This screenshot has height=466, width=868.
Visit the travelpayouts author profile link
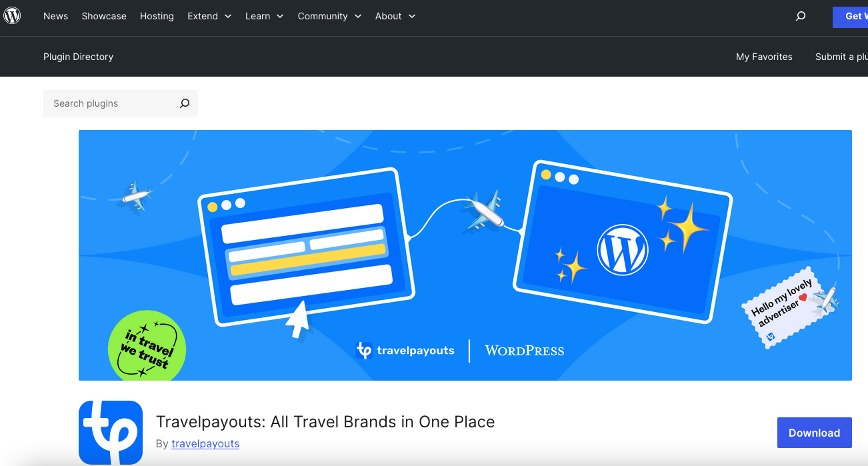(x=205, y=443)
